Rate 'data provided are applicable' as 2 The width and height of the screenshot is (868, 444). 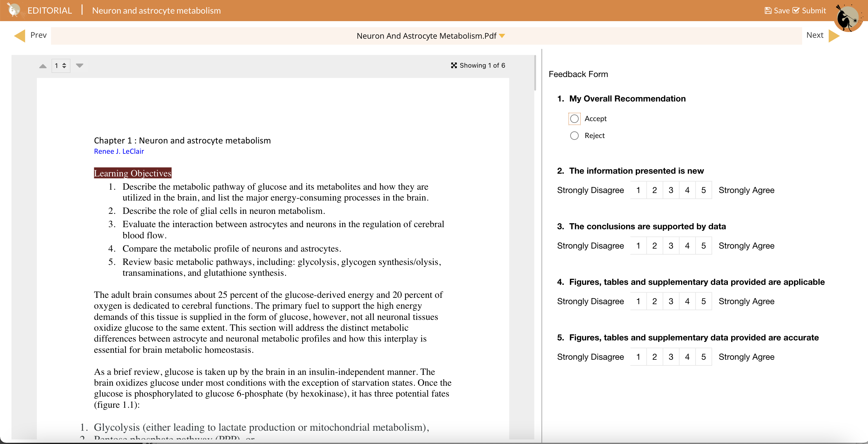(654, 301)
